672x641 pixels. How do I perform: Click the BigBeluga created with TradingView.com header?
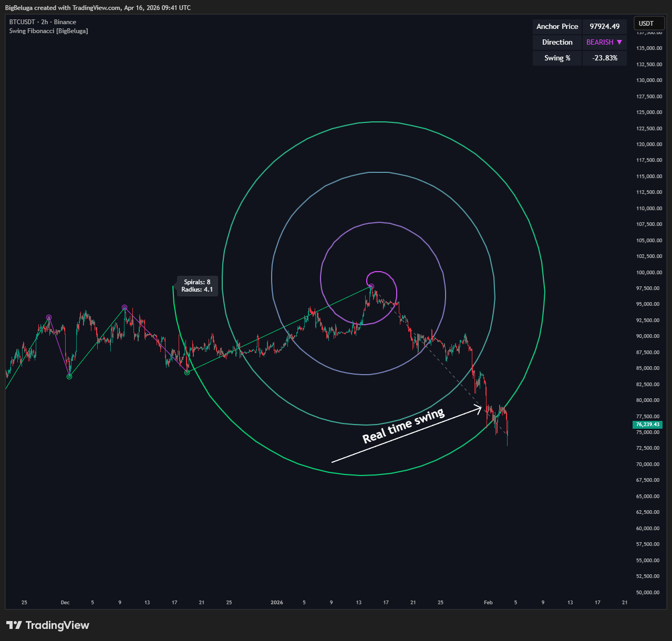click(98, 7)
